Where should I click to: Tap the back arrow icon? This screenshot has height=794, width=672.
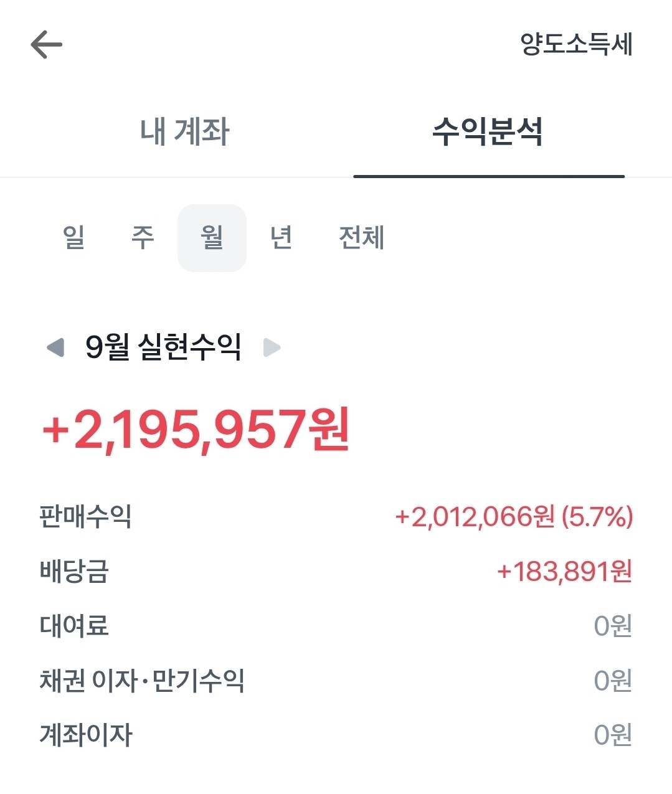47,45
